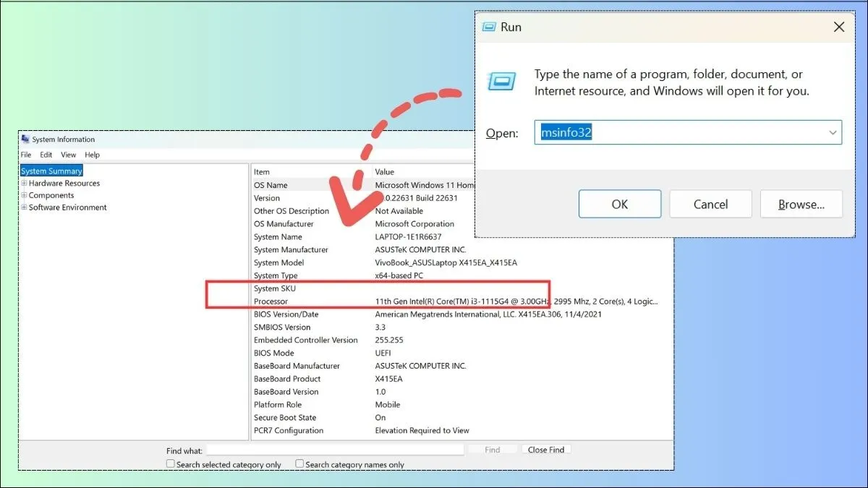
Task: Expand the Software Environment tree node
Action: [24, 207]
